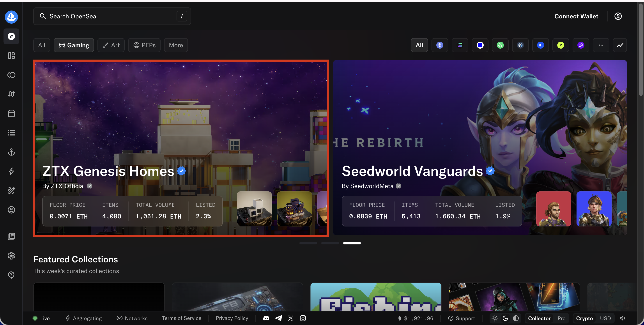This screenshot has height=325, width=644.
Task: Open the Help question-mark icon in sidebar
Action: point(11,275)
